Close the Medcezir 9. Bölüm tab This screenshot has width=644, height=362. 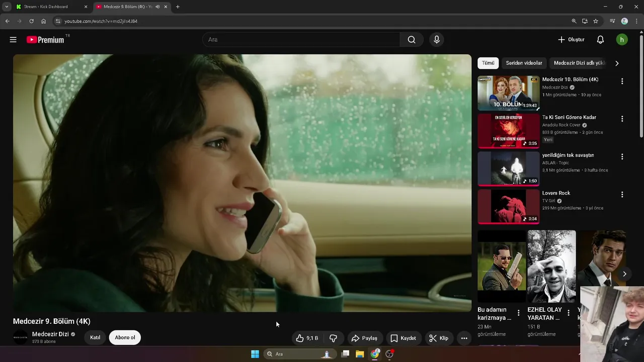(x=166, y=7)
